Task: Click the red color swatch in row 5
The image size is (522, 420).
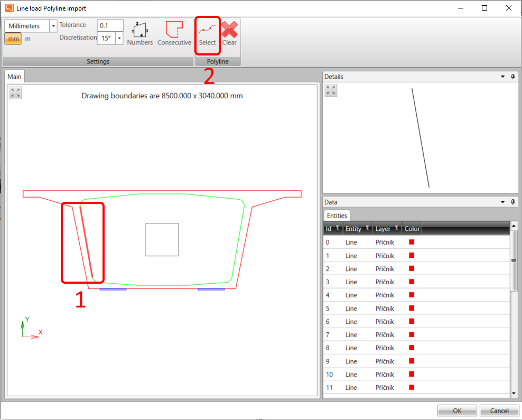Action: pos(412,308)
